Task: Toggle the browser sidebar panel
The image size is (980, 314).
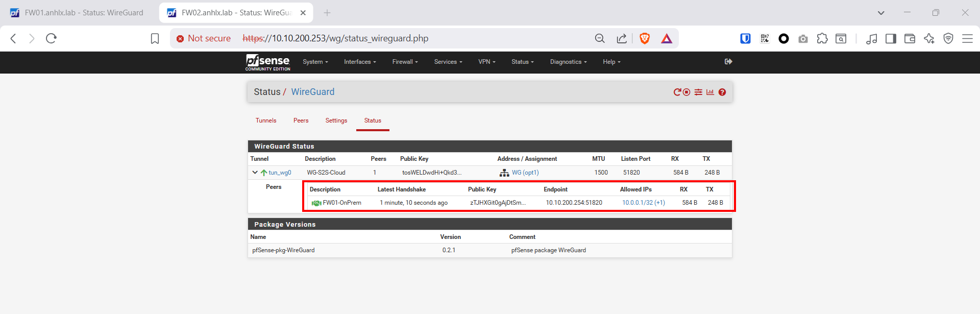Action: point(891,38)
